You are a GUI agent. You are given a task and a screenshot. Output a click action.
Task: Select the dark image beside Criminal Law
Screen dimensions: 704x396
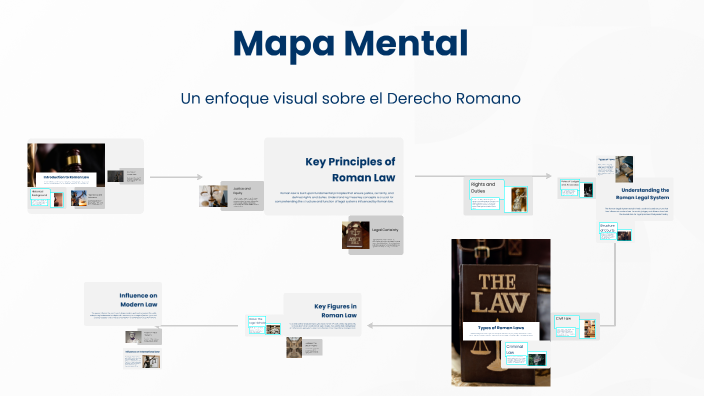[537, 359]
